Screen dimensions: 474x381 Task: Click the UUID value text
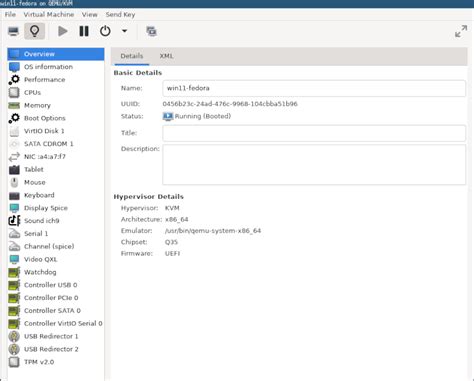230,104
